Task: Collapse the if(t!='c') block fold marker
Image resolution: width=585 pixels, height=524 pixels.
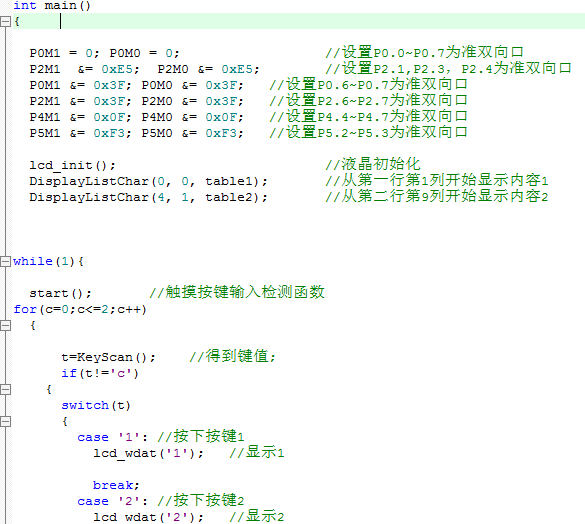Action: 5,389
